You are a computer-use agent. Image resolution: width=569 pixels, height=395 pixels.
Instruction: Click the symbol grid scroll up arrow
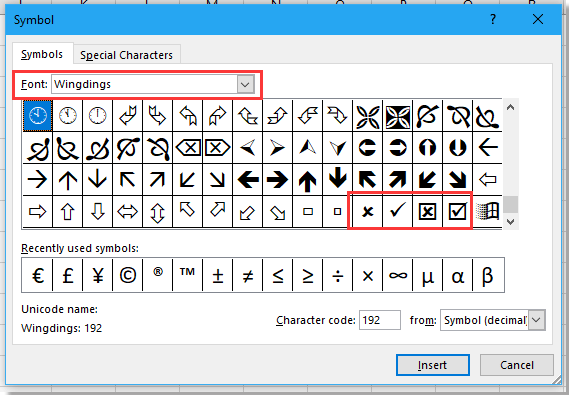(510, 107)
